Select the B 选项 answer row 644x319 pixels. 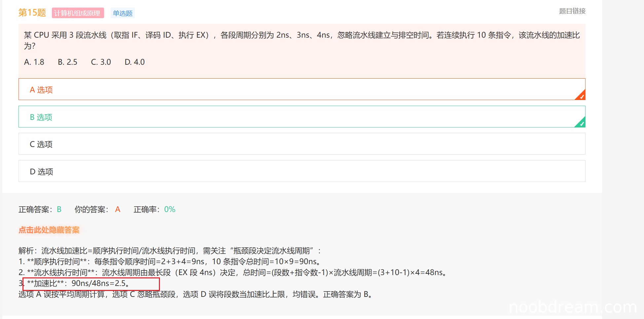[301, 117]
